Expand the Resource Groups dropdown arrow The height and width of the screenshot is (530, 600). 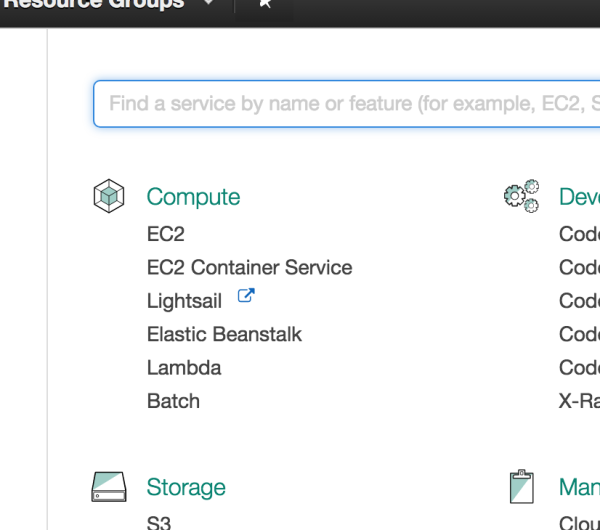208,4
